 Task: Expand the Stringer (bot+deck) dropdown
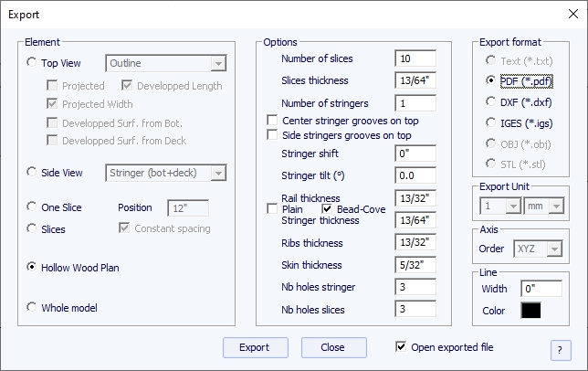point(166,173)
